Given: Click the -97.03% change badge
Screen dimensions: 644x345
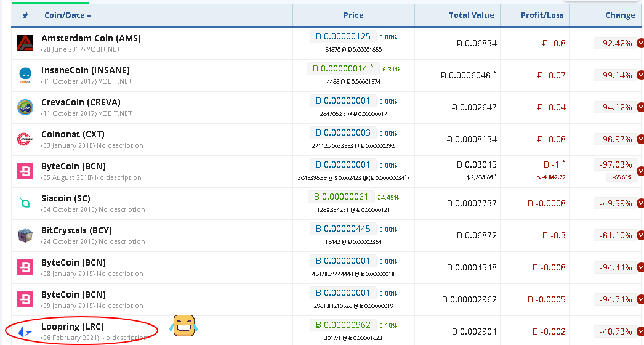Looking at the screenshot, I should 615,165.
